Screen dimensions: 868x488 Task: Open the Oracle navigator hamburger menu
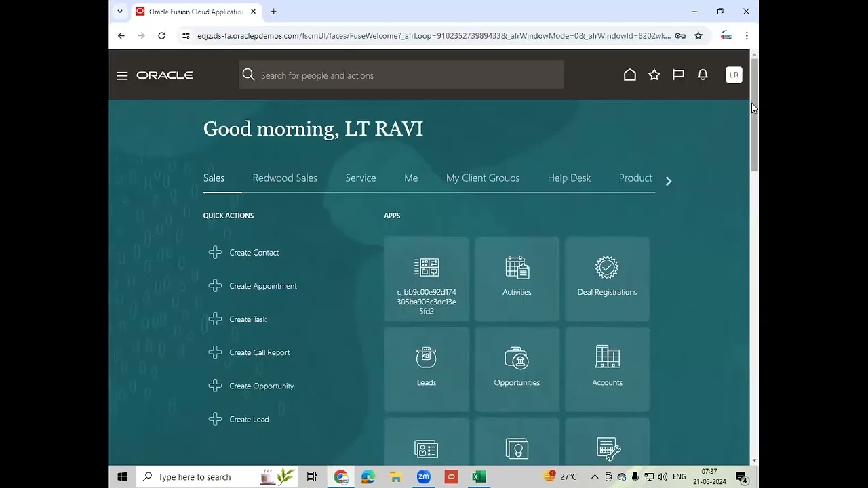coord(122,75)
